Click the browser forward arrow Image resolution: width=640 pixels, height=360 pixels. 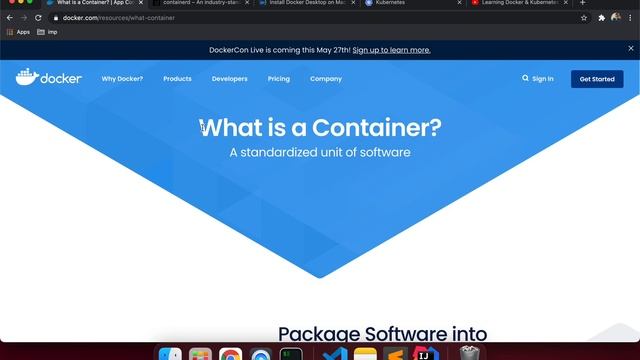coord(24,18)
